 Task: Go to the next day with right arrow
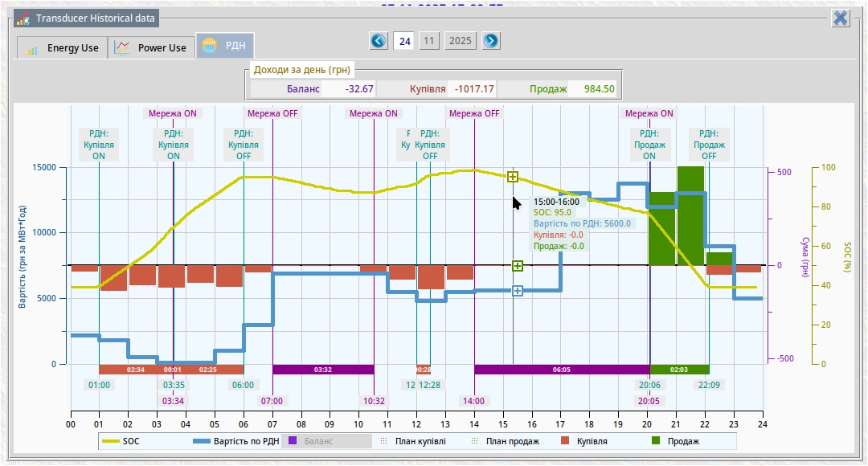491,41
